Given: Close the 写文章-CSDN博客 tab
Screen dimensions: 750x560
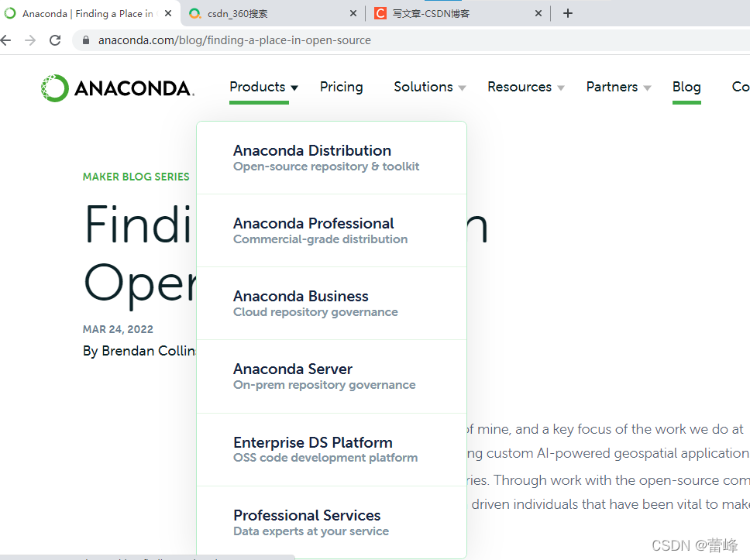Looking at the screenshot, I should [x=538, y=13].
